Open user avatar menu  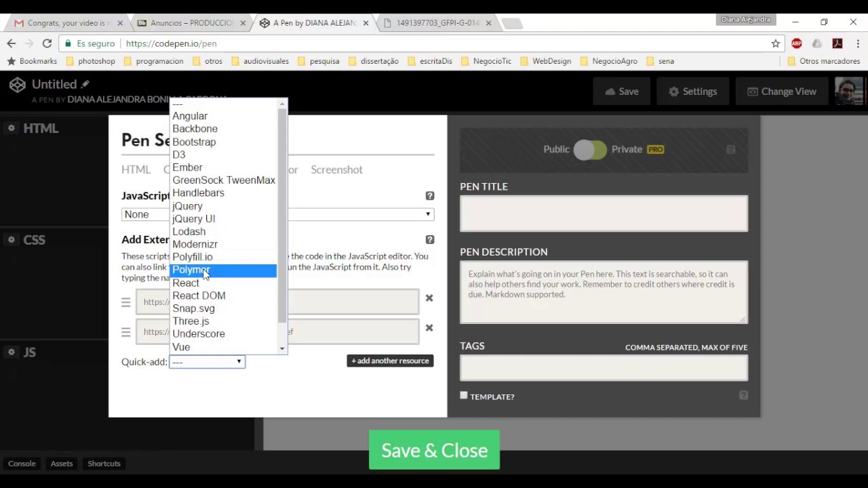848,91
